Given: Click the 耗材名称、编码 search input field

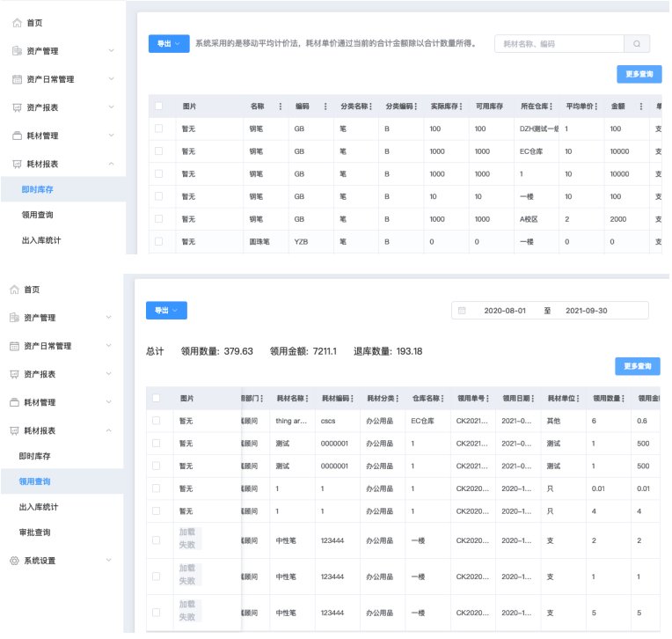Looking at the screenshot, I should (559, 44).
